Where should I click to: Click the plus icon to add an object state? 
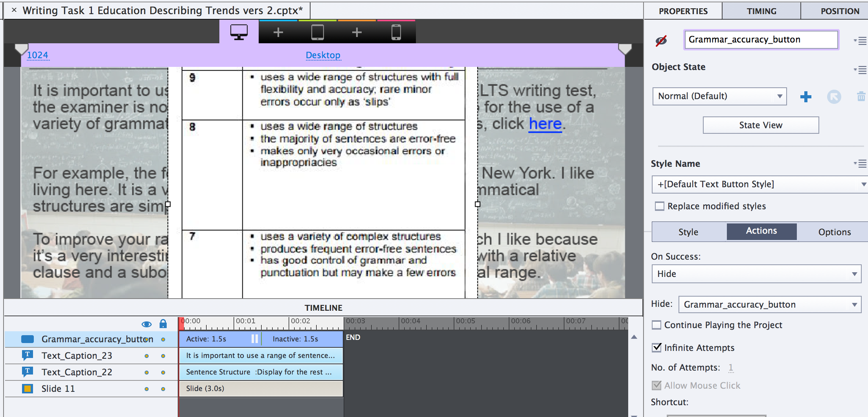[805, 96]
